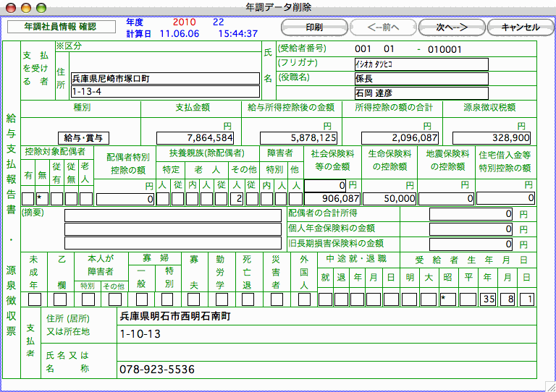Toggle the 乙欄 checkbox
Screen dimensions: 556x392
pyautogui.click(x=60, y=298)
